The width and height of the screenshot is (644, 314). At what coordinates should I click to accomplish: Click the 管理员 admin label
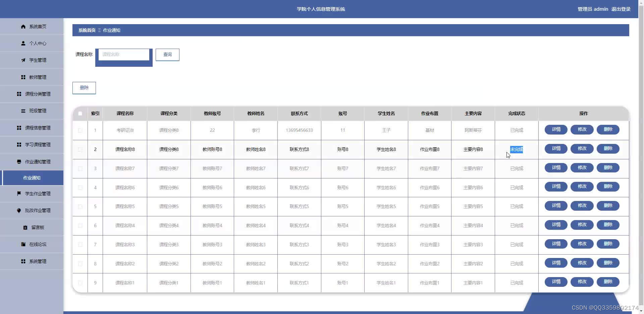(x=593, y=9)
